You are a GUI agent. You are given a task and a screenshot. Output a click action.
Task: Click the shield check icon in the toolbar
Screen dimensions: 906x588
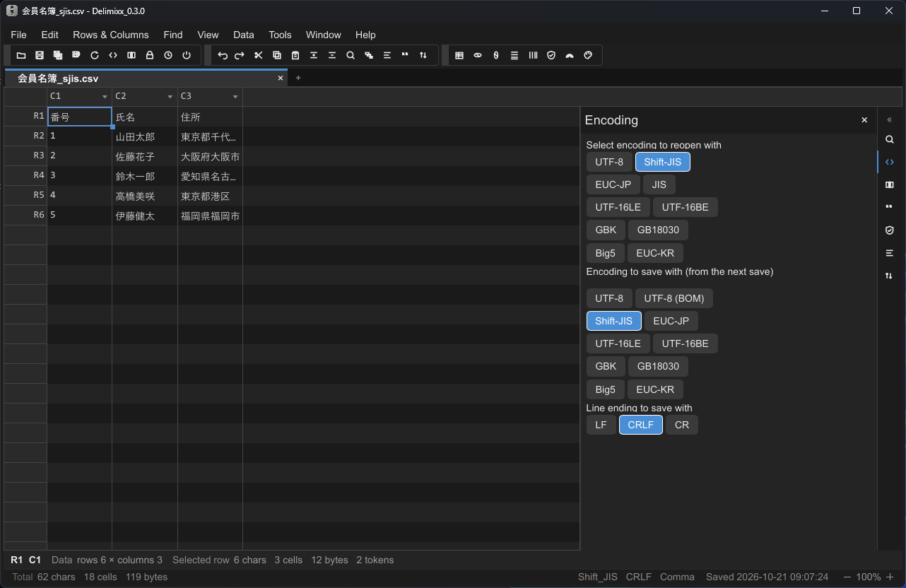point(551,55)
